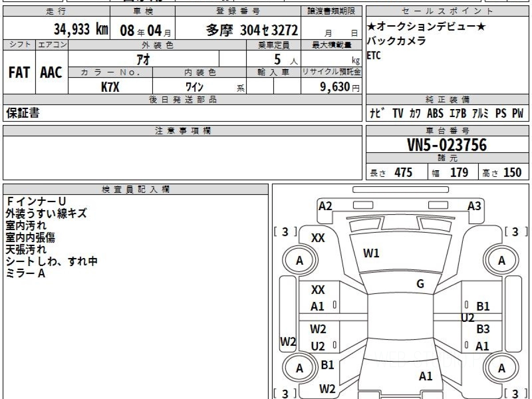Select exterior color value アオ

pos(144,59)
